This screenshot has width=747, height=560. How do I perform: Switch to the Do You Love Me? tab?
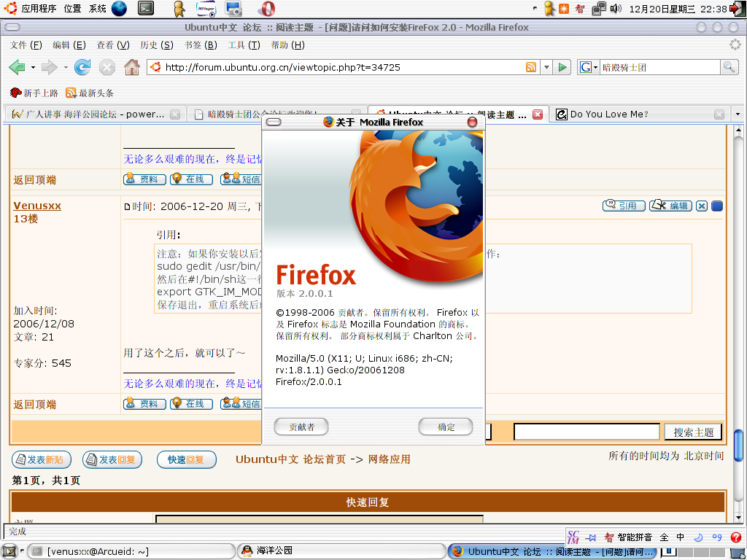pyautogui.click(x=639, y=114)
